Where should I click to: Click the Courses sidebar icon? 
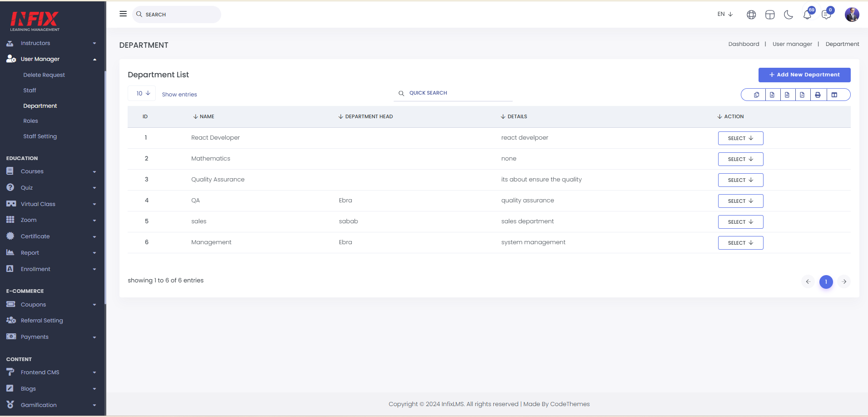click(x=10, y=171)
